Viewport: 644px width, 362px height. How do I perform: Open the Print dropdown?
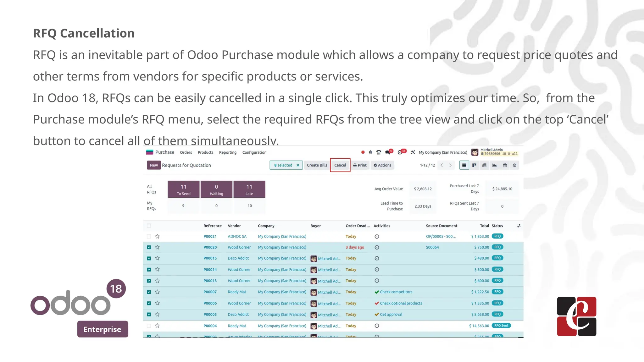click(360, 165)
